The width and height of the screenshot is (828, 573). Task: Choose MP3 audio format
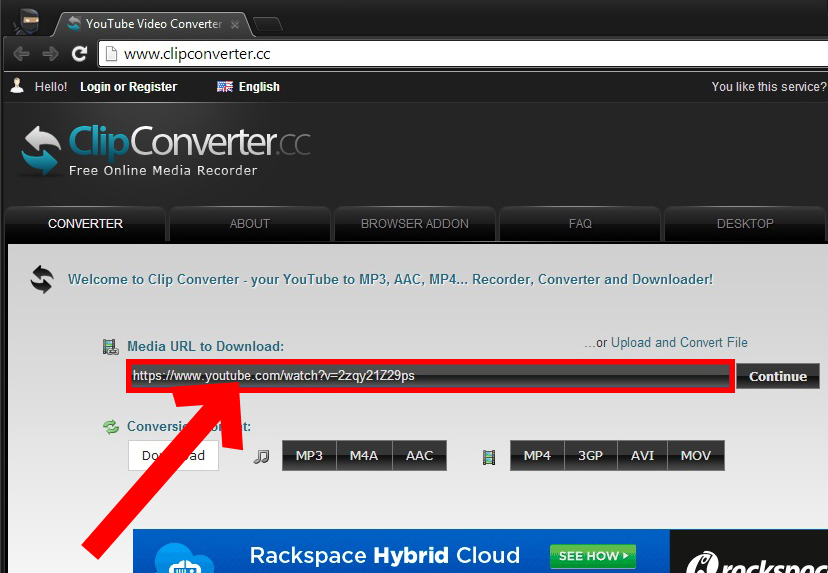309,456
